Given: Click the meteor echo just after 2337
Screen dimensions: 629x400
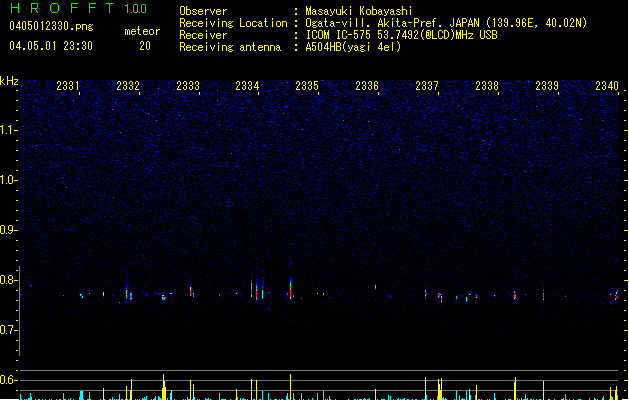Looking at the screenshot, I should pos(440,298).
